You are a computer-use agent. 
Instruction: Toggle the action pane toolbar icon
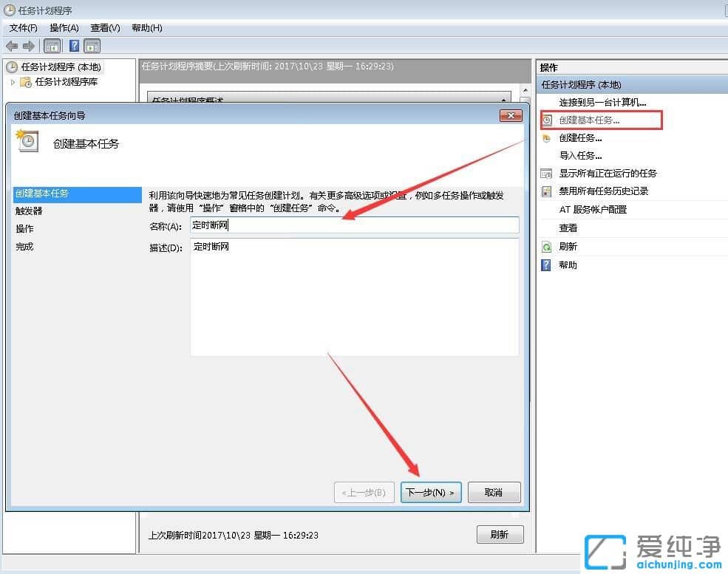click(92, 45)
